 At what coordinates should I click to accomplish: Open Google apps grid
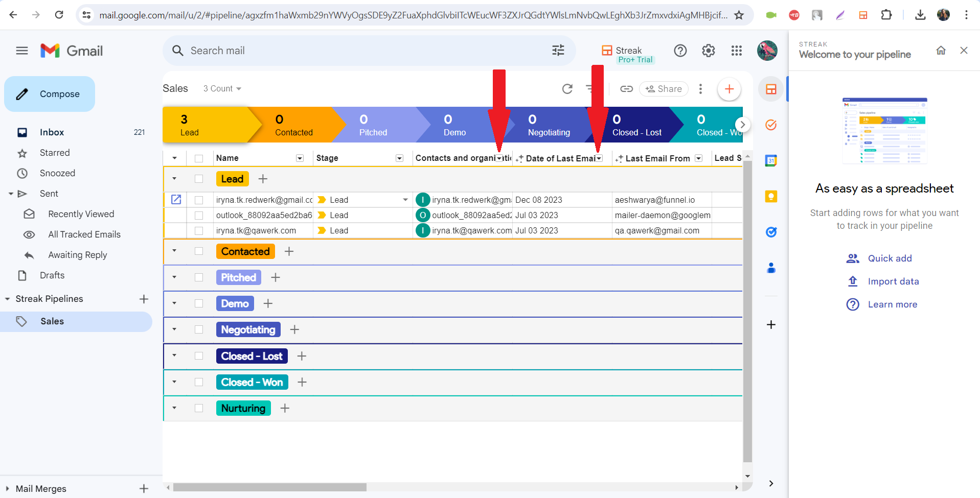click(x=736, y=51)
